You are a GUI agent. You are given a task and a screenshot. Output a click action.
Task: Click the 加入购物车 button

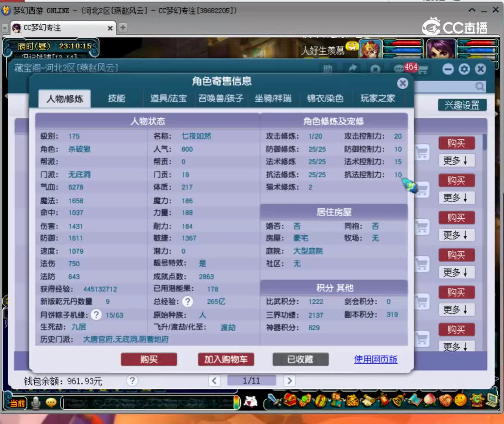[x=226, y=359]
